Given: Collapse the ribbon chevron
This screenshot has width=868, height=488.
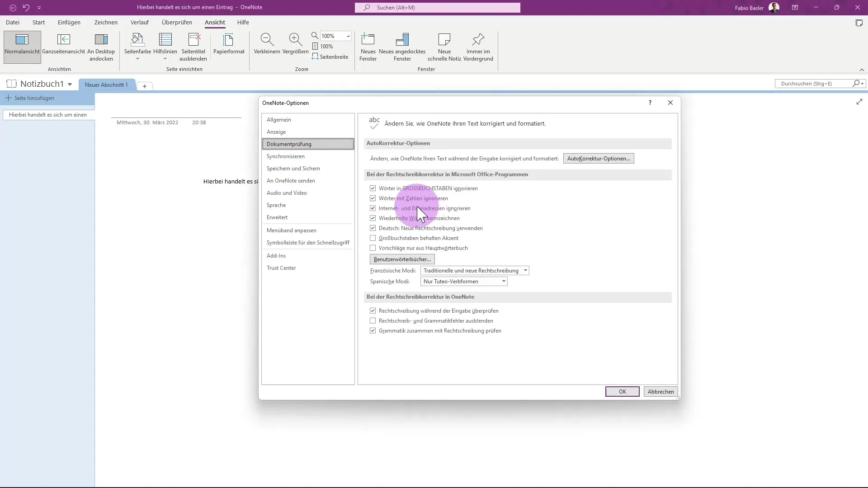Looking at the screenshot, I should click(862, 70).
